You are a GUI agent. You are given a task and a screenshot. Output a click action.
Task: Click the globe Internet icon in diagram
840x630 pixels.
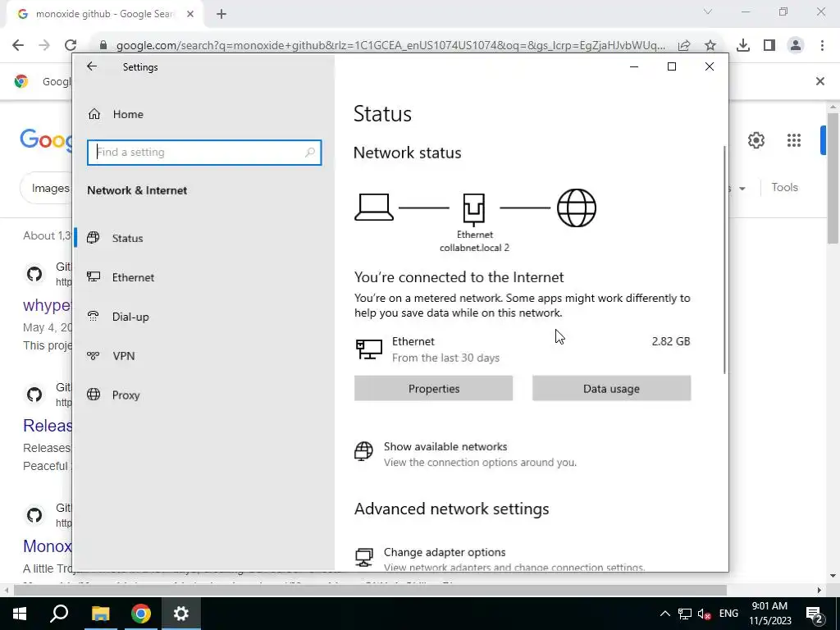pos(577,208)
